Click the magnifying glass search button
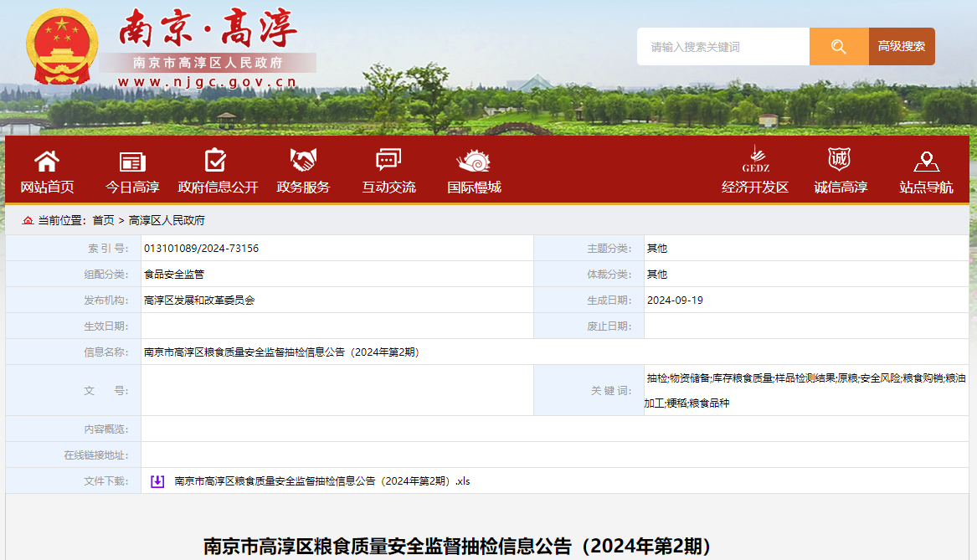Image resolution: width=977 pixels, height=560 pixels. pos(838,46)
